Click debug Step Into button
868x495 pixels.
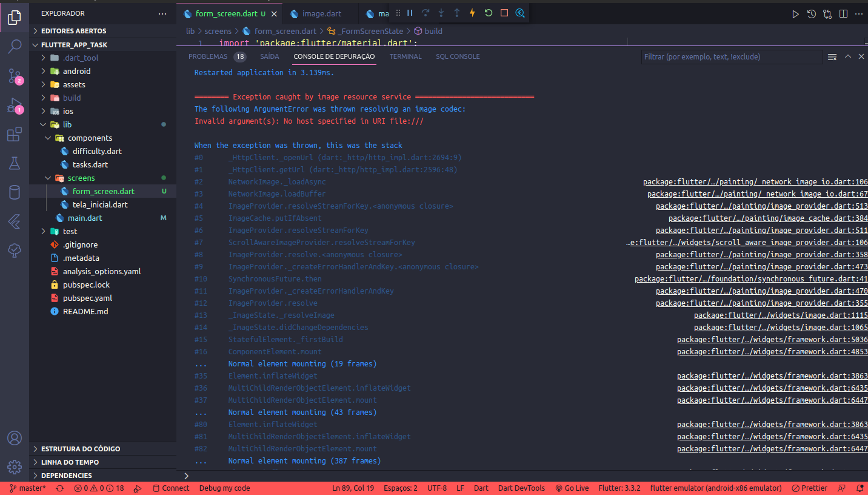coord(441,13)
